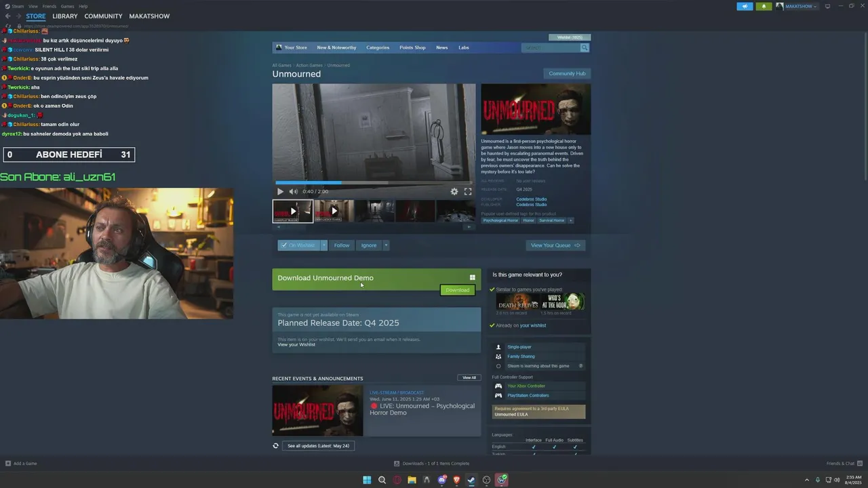The image size is (868, 488).
Task: Open the Friends menu
Action: pyautogui.click(x=50, y=6)
